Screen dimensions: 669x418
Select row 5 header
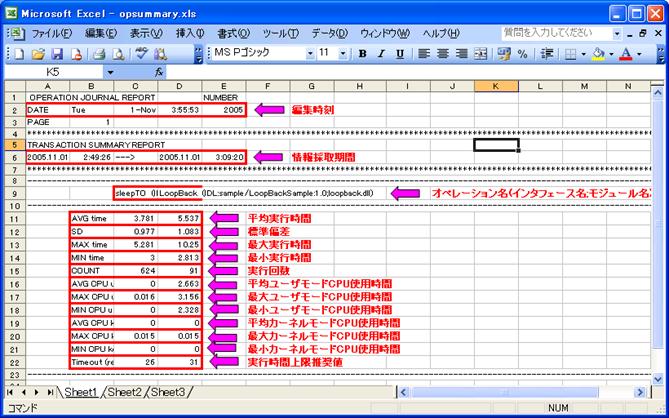[15, 145]
